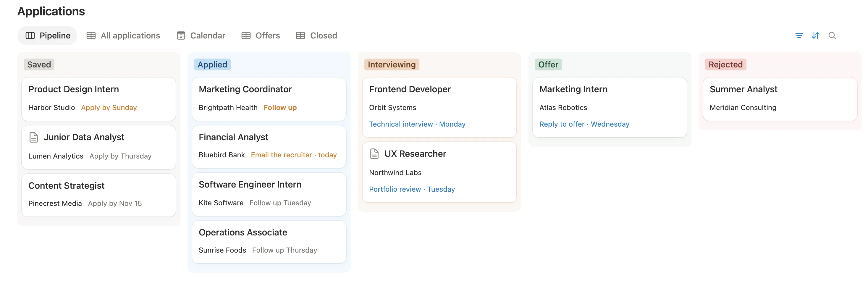The width and height of the screenshot is (868, 281).
Task: Click the page icon on UX Researcher
Action: coord(374,154)
